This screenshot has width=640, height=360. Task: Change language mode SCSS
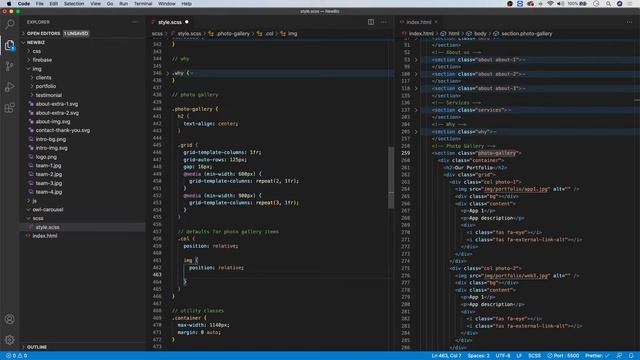coord(534,356)
